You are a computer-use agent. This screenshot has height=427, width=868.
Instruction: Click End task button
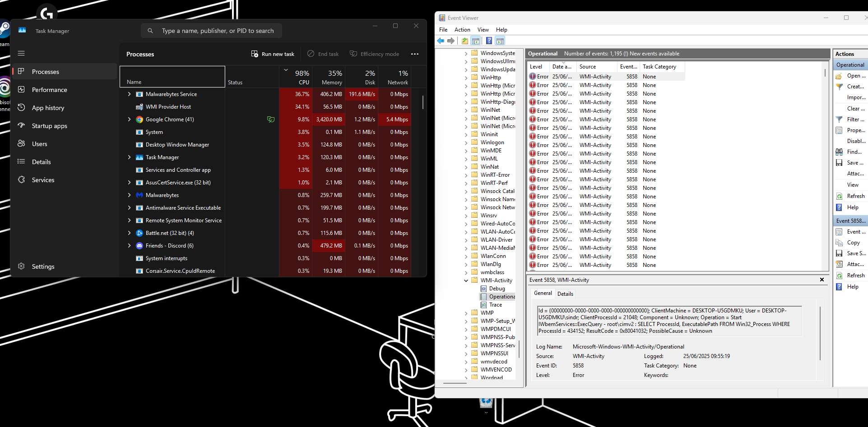(x=323, y=54)
